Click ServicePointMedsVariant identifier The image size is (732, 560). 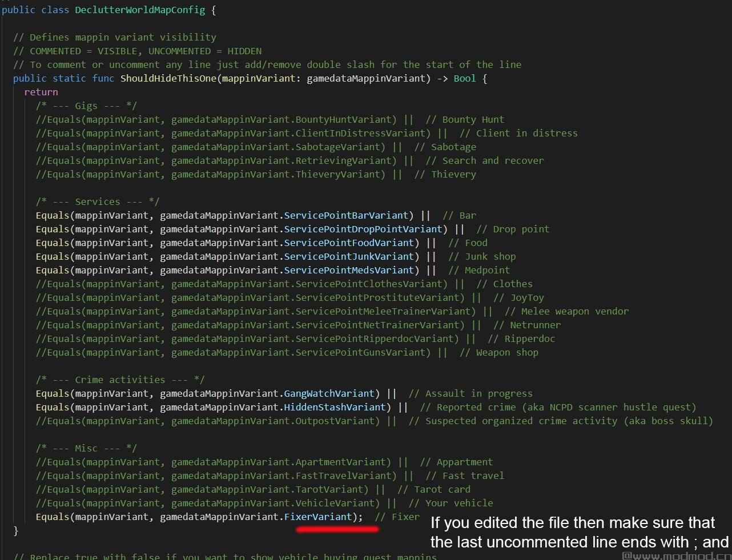point(349,270)
